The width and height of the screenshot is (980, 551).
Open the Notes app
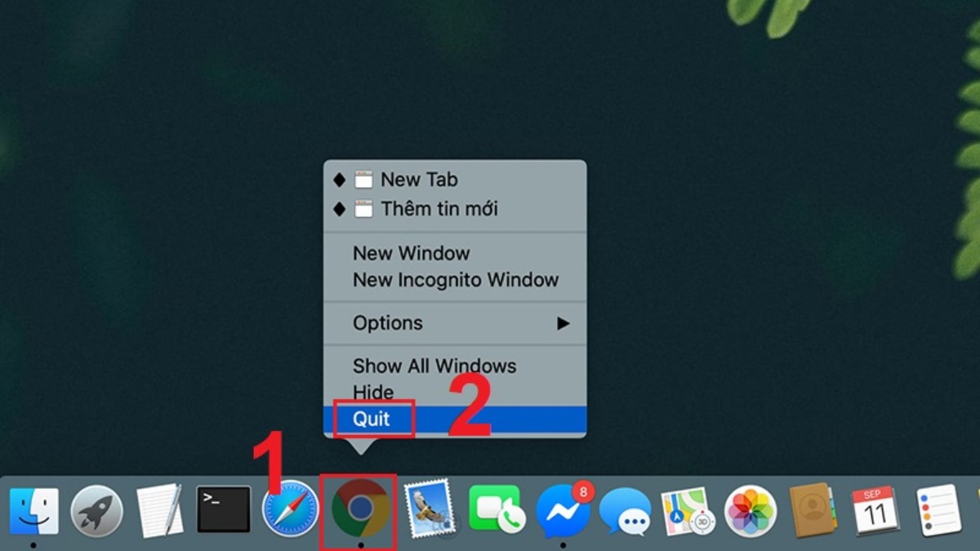[x=162, y=511]
